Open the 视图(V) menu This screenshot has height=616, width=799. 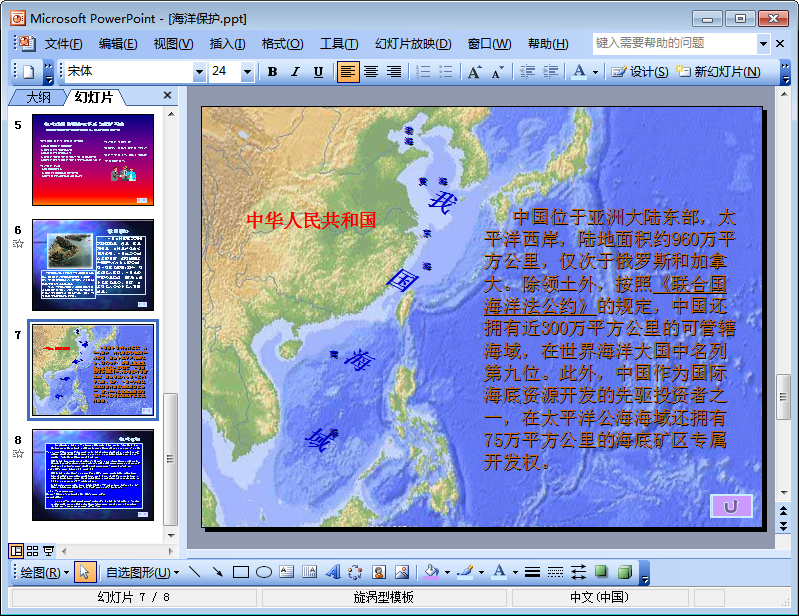pyautogui.click(x=174, y=44)
